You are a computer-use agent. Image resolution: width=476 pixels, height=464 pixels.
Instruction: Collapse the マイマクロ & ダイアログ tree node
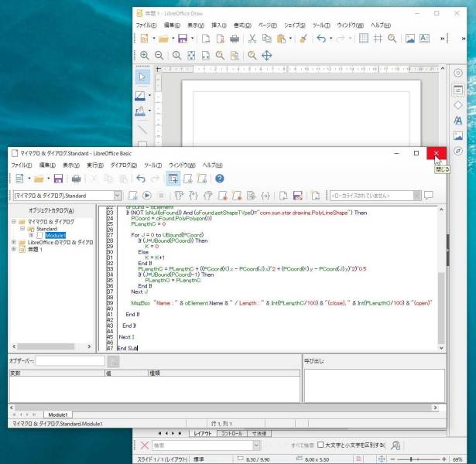[x=14, y=222]
